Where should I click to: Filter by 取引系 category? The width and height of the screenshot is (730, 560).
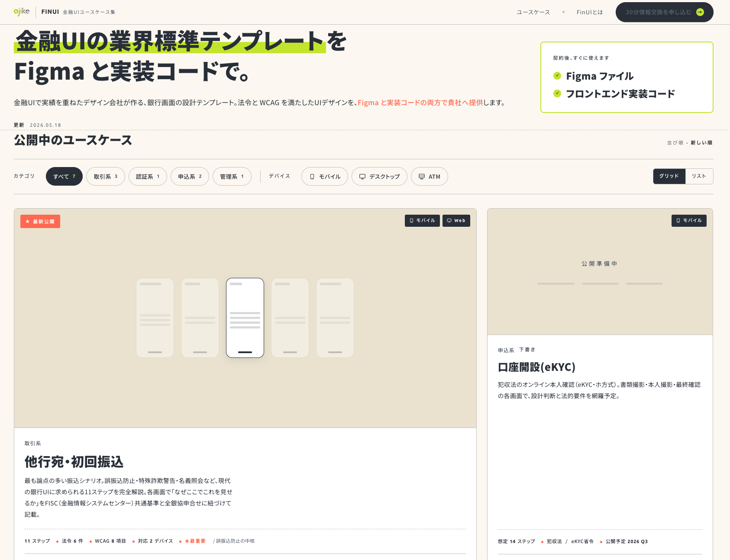coord(106,177)
